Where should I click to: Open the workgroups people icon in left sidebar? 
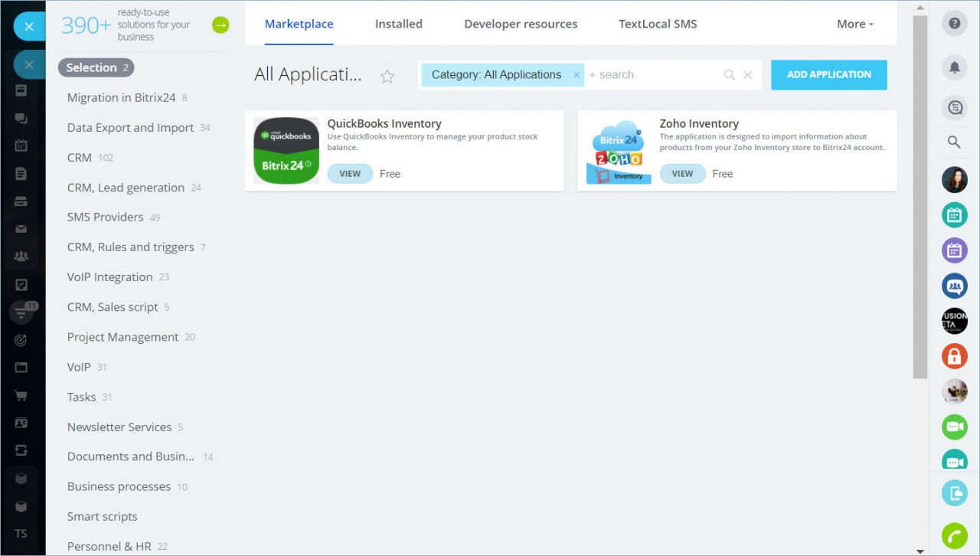(21, 257)
